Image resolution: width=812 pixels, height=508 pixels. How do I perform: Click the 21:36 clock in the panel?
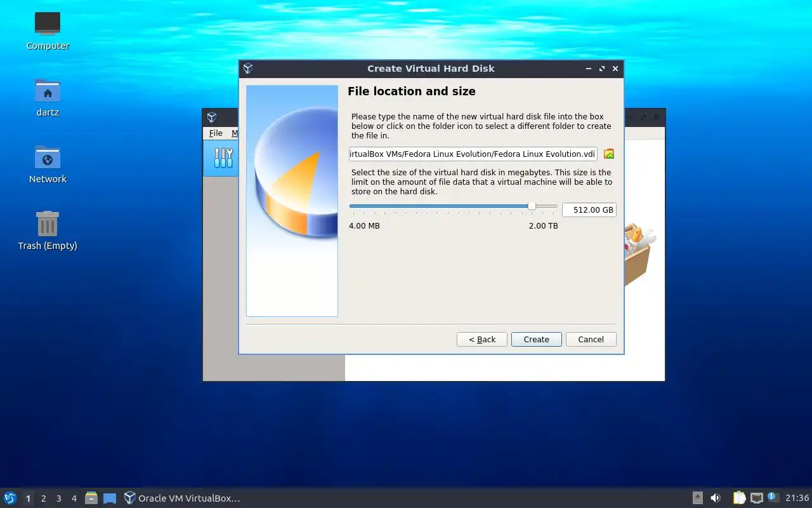coord(797,498)
